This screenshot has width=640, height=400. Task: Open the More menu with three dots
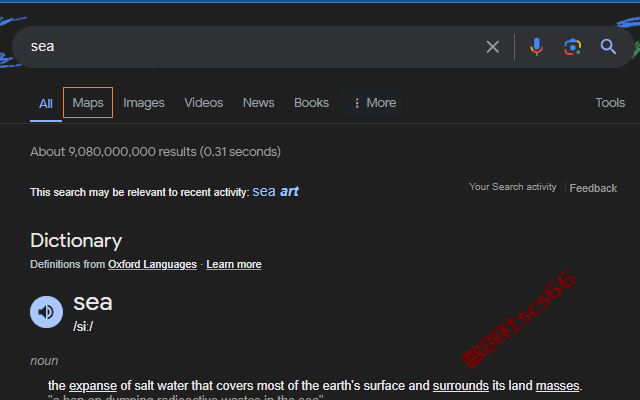pyautogui.click(x=375, y=103)
